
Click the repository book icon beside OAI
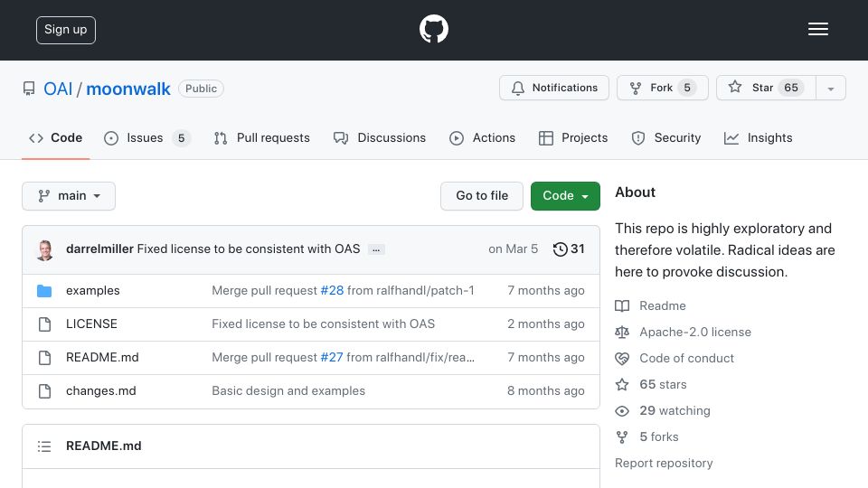click(x=29, y=89)
